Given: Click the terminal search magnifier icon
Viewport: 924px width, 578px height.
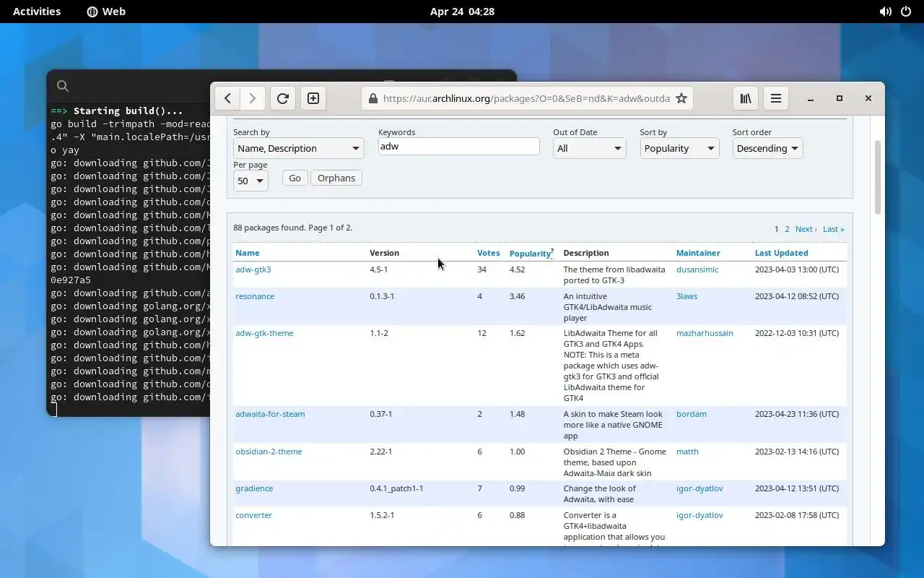Looking at the screenshot, I should pos(63,86).
